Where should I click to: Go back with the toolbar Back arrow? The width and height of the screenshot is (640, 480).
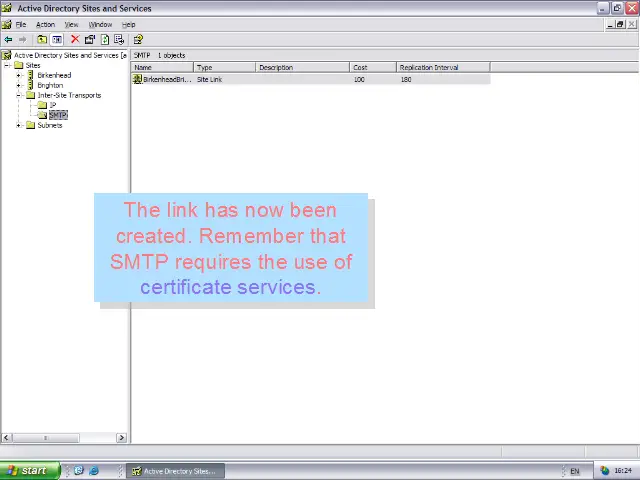[x=8, y=40]
